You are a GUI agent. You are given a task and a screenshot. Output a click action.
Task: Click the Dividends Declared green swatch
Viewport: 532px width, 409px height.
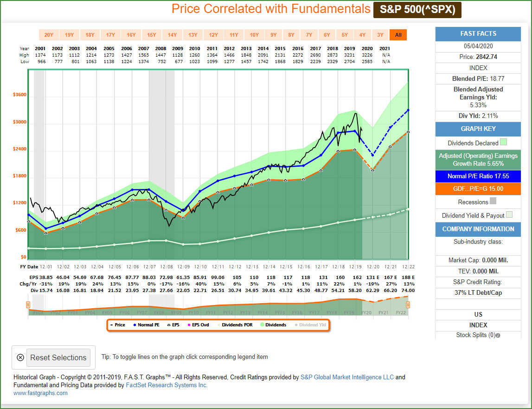pos(504,142)
